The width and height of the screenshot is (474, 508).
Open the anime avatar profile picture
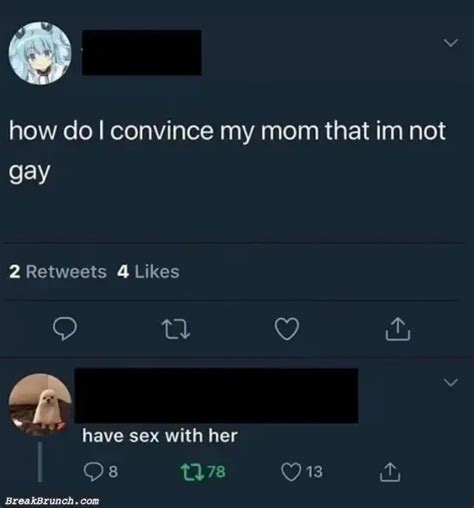pos(40,53)
